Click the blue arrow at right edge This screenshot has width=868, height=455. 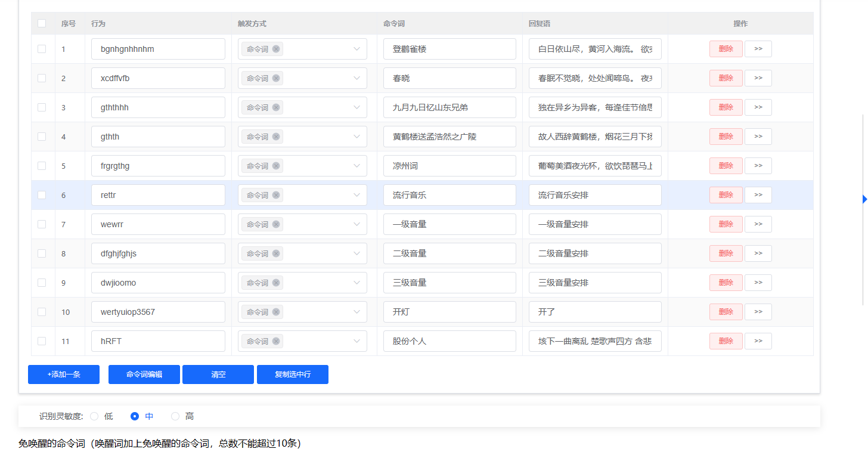pyautogui.click(x=865, y=199)
